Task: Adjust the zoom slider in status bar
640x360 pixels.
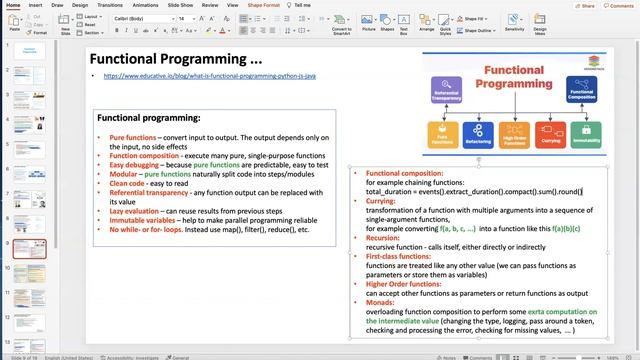Action: pos(578,358)
